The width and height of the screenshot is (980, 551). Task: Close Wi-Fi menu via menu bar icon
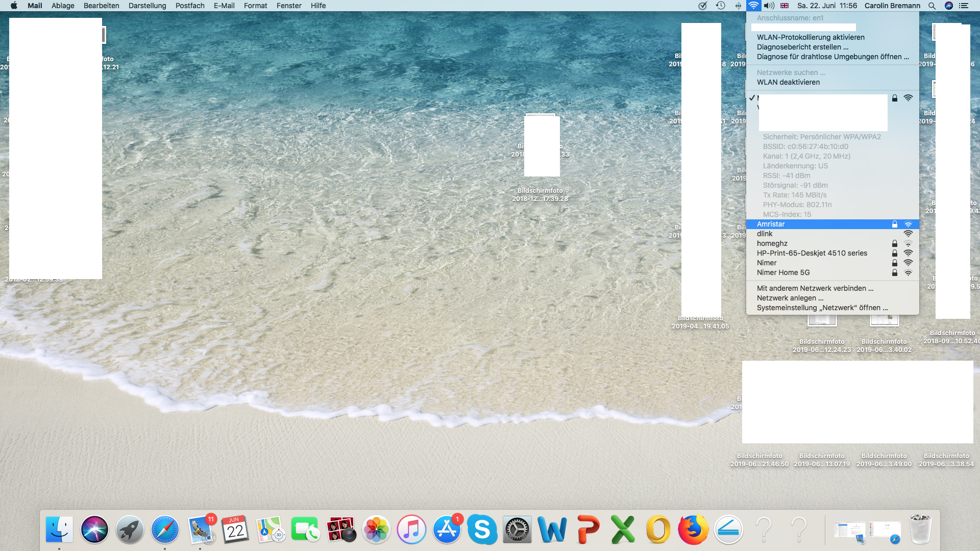pyautogui.click(x=753, y=6)
